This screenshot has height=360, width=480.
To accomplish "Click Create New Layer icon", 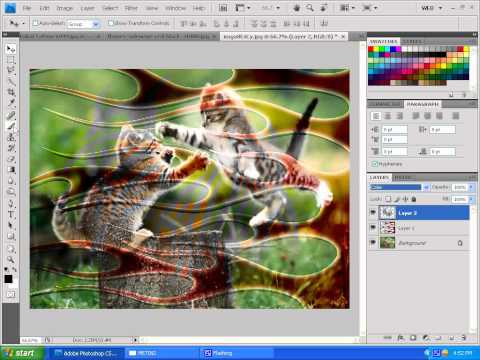I will pyautogui.click(x=451, y=338).
